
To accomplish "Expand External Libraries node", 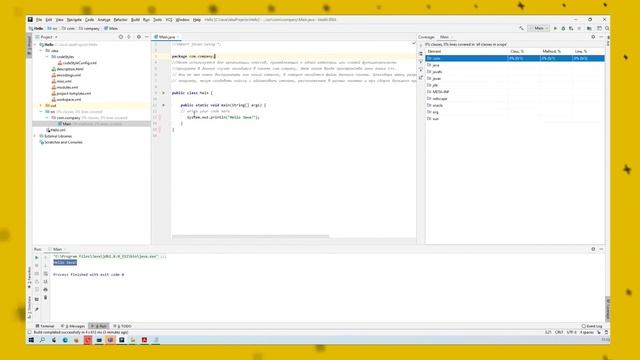I will 36,136.
